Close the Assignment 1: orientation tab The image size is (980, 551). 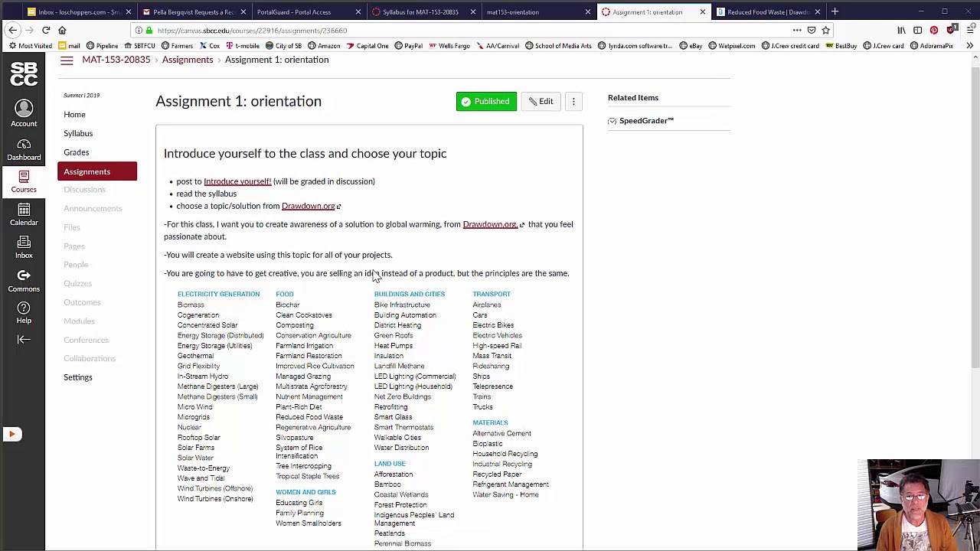(x=702, y=11)
